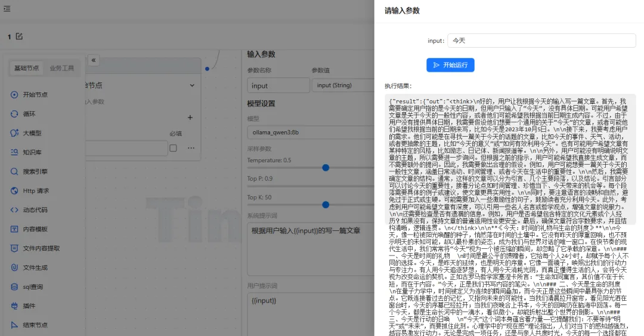
Task: Click the plus button to add input parameter
Action: point(190,118)
